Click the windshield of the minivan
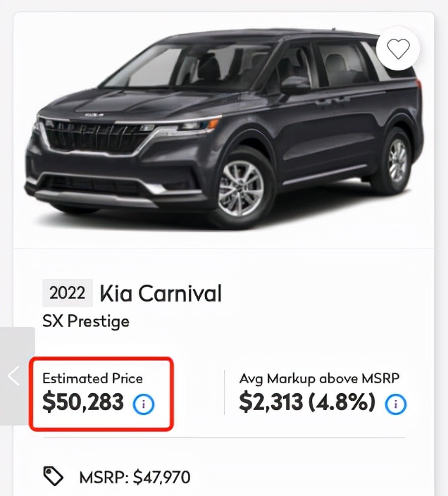The image size is (448, 496). tap(151, 67)
